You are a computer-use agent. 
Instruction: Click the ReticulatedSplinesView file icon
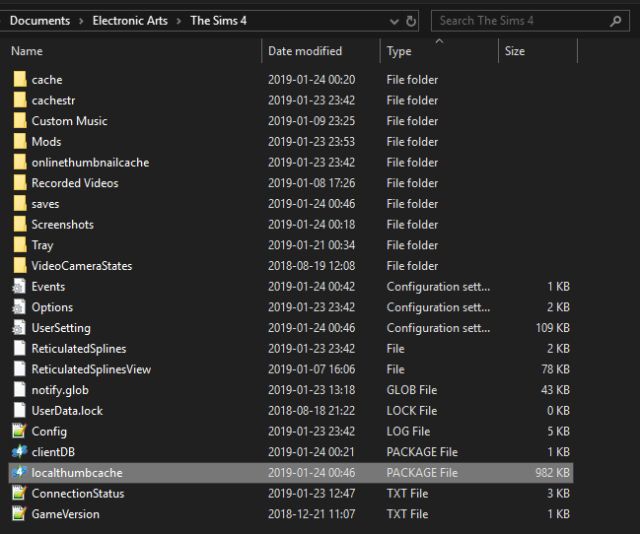pos(20,369)
